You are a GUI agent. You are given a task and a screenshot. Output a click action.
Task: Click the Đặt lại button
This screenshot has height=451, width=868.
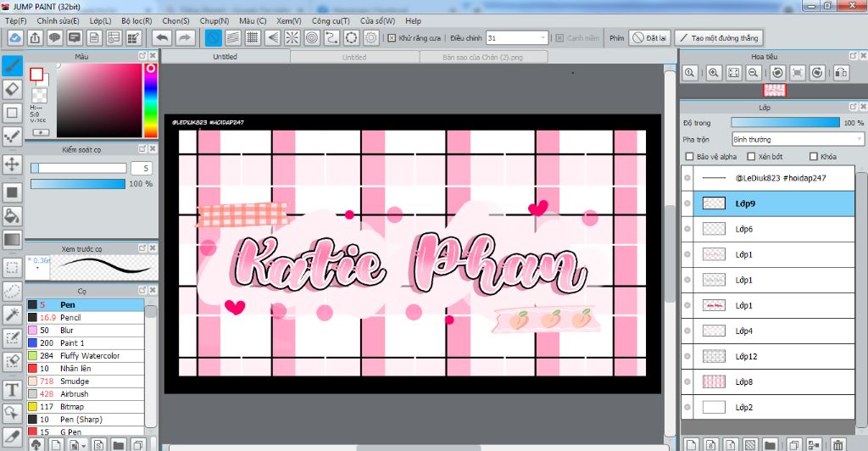click(650, 37)
